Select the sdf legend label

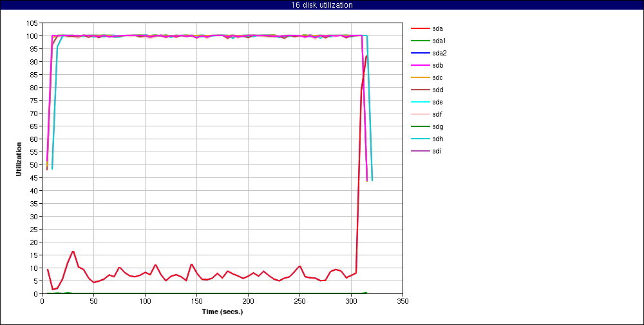(437, 114)
